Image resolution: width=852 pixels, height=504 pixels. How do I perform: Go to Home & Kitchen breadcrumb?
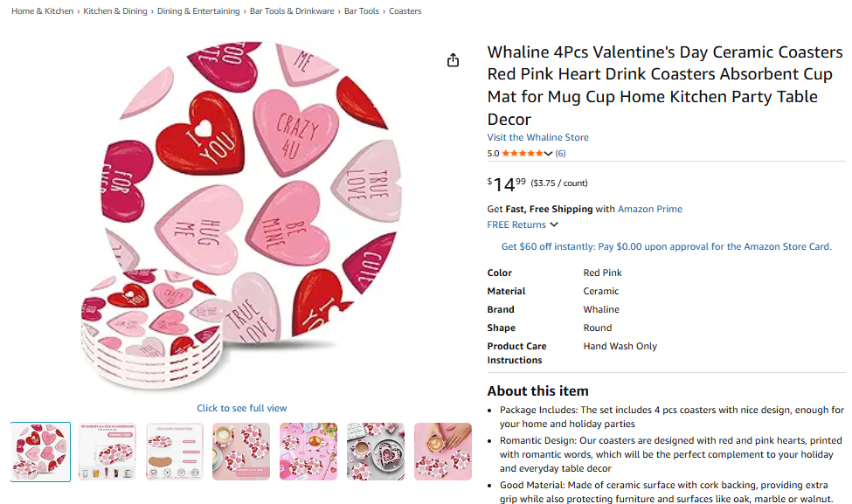click(42, 11)
